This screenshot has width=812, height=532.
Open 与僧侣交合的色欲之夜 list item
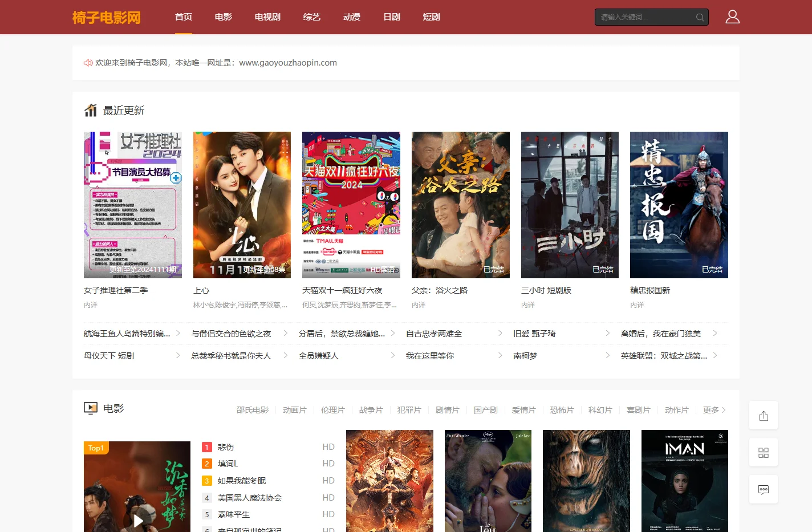(x=231, y=334)
